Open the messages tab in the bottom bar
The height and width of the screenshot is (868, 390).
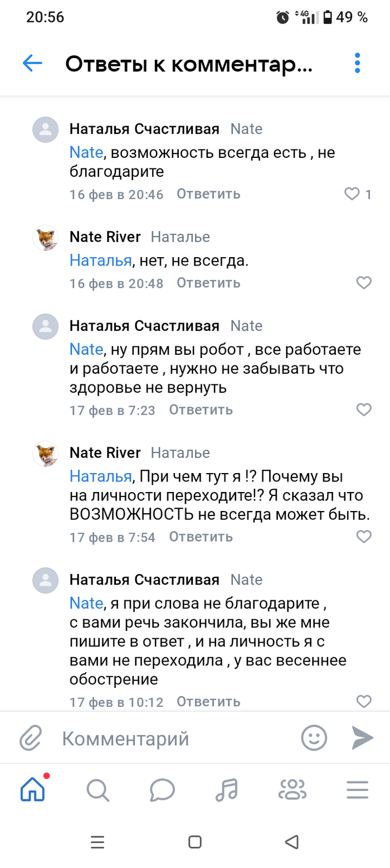(162, 790)
